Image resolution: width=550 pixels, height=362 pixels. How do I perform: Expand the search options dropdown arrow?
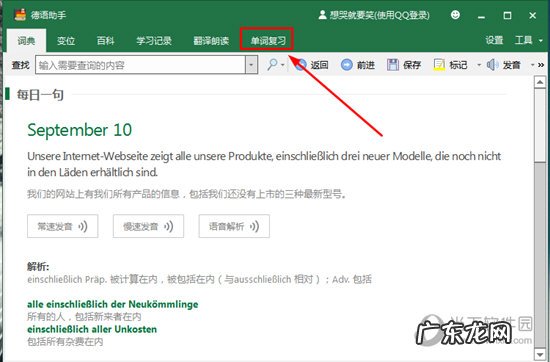pos(282,65)
